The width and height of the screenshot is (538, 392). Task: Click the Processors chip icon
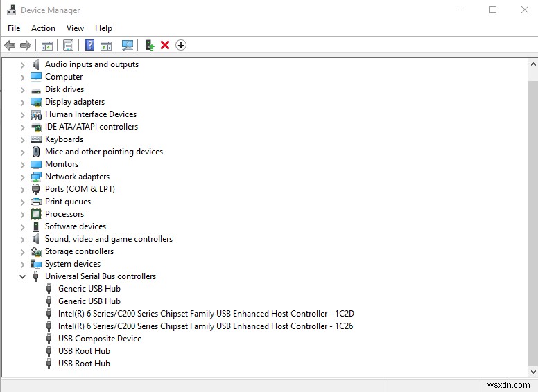(x=35, y=214)
